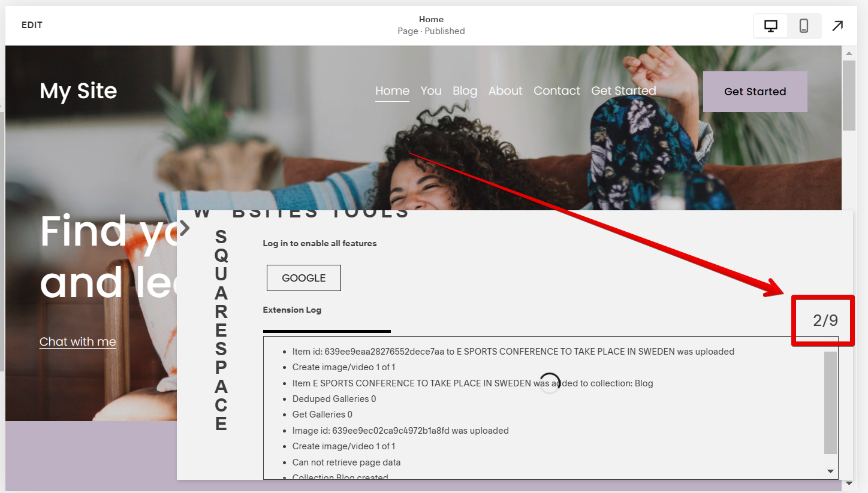Select log entry 'Deduped Galleries 0'

click(x=334, y=399)
